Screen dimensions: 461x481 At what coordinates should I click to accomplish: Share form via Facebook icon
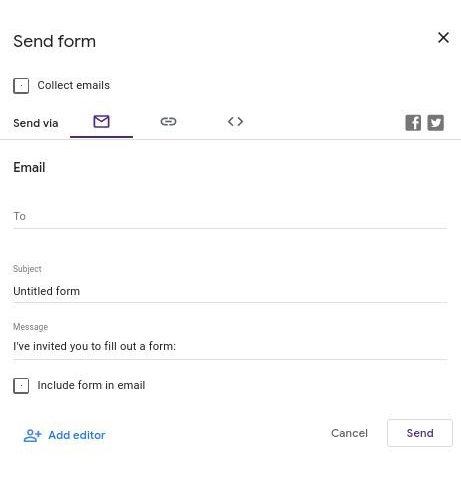point(413,123)
